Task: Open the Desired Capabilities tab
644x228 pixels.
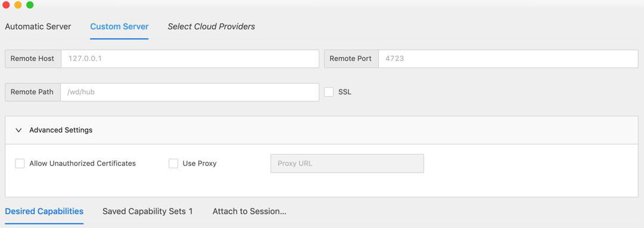Action: tap(44, 211)
